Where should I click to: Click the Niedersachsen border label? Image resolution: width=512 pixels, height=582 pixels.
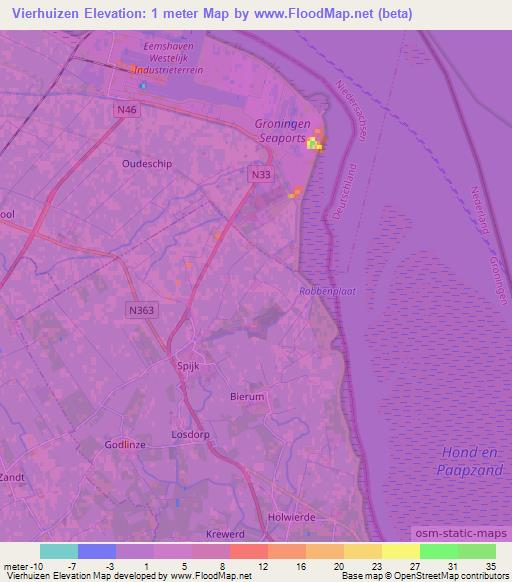tap(352, 111)
